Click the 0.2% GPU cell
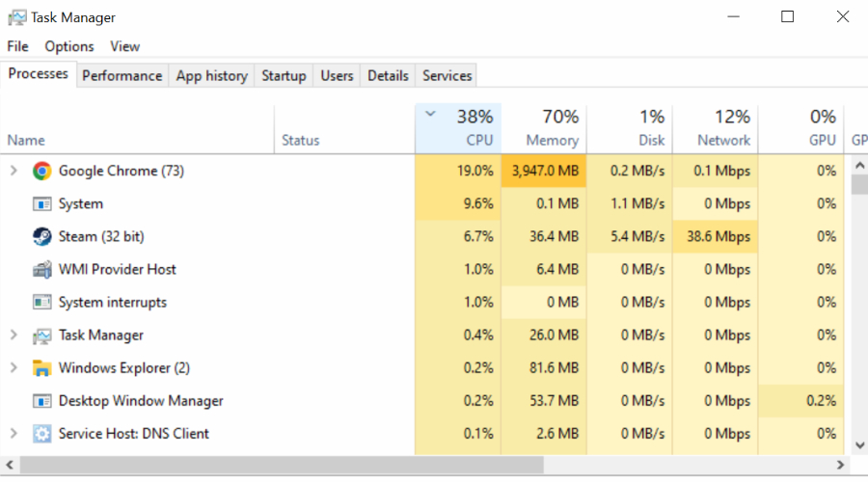Viewport: 868px width, 482px height. point(801,401)
